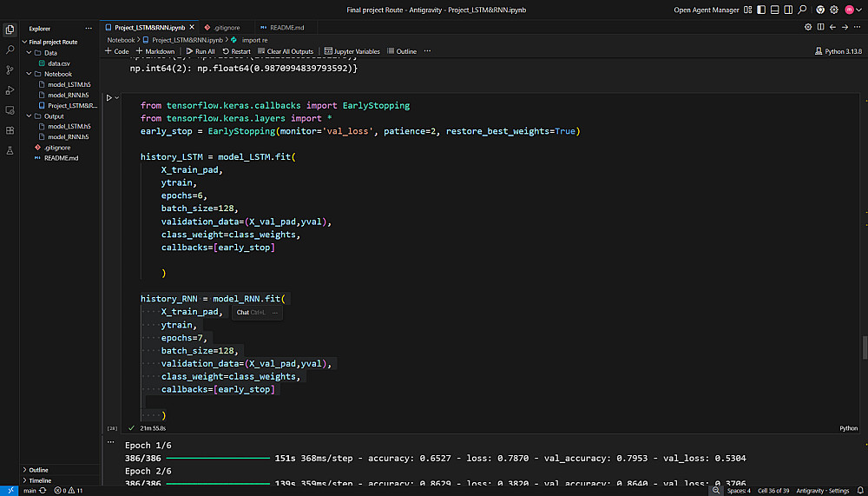Click the editor vertical scrollbar thumb
This screenshot has height=496, width=868.
[x=865, y=347]
